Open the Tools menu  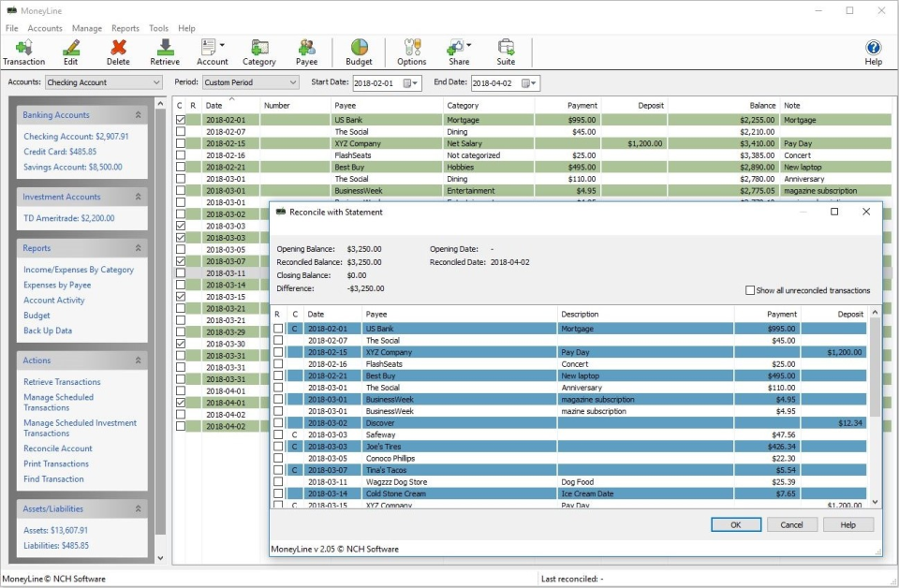(157, 28)
